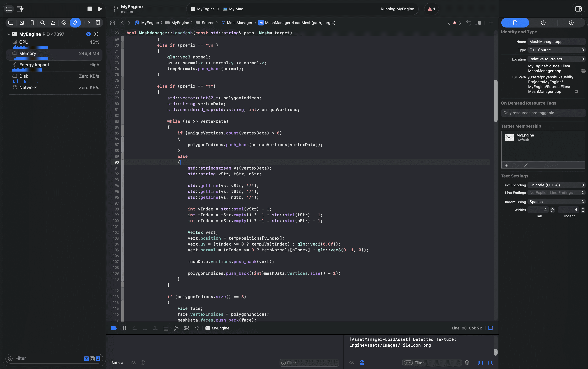588x369 pixels.
Task: Open the Find navigator search icon
Action: click(42, 23)
